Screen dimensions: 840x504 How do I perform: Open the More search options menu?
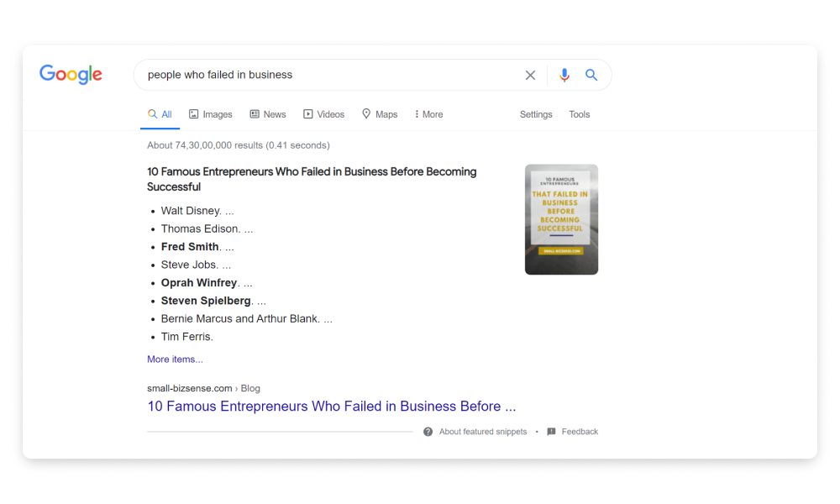click(428, 114)
